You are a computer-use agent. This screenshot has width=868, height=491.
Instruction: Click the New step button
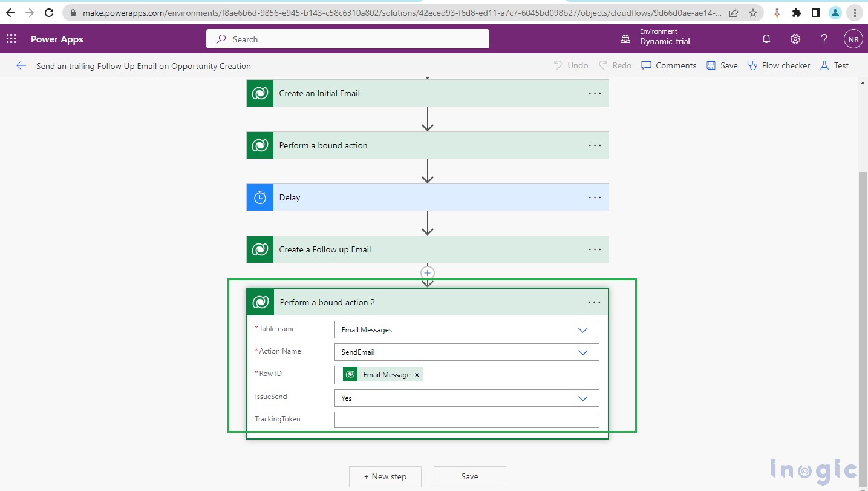tap(385, 476)
